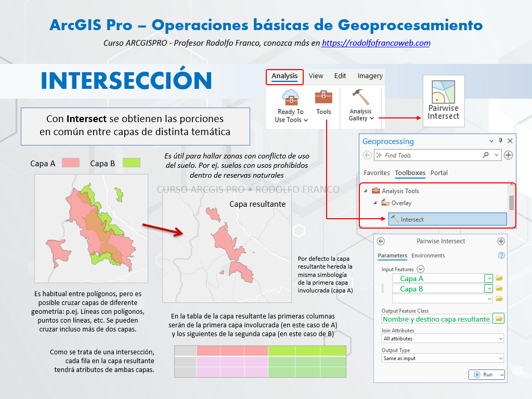Pin the Geoprocessing pane with auto-hide icon
This screenshot has width=532, height=399.
[501, 141]
